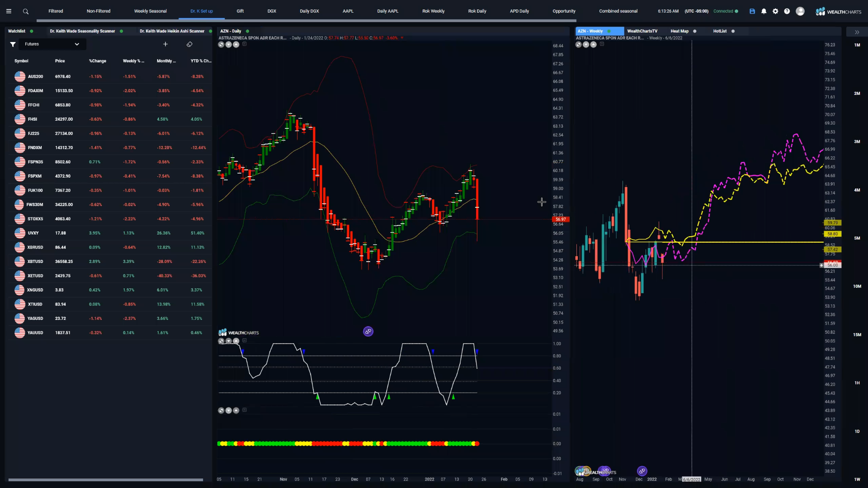868x488 pixels.
Task: Switch to the Filtered workspace tab
Action: pos(56,11)
